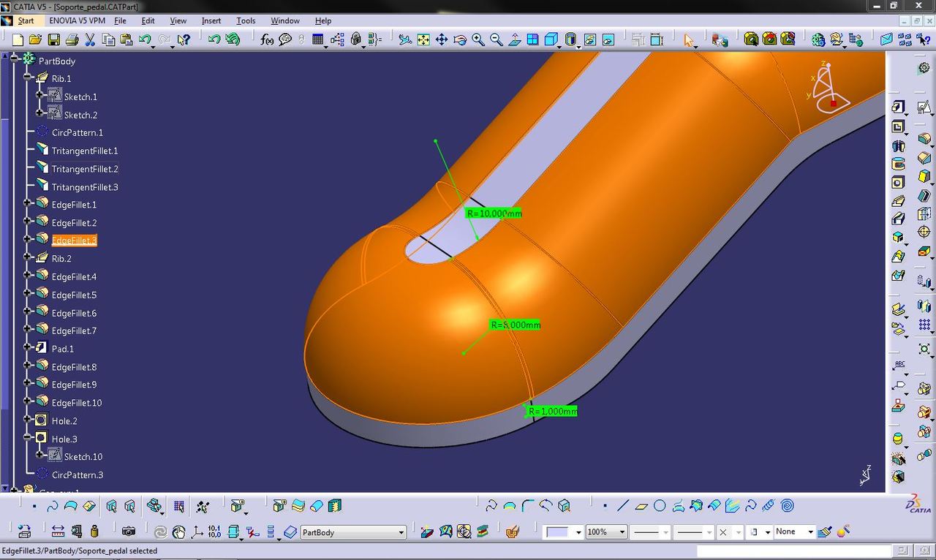Click the Design Table icon
This screenshot has height=560, width=936.
point(318,39)
